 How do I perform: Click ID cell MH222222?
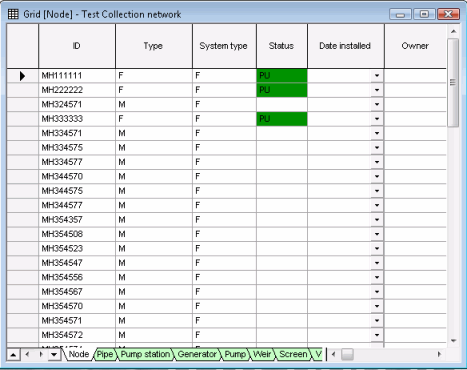[x=77, y=90]
